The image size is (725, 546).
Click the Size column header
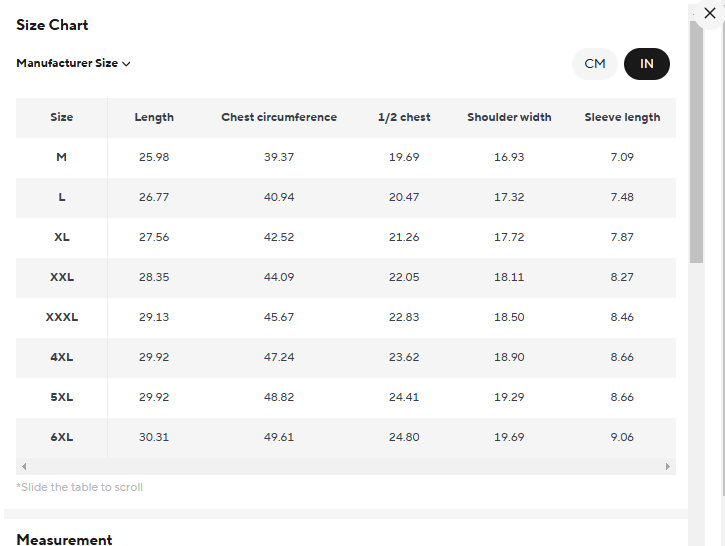(x=62, y=118)
